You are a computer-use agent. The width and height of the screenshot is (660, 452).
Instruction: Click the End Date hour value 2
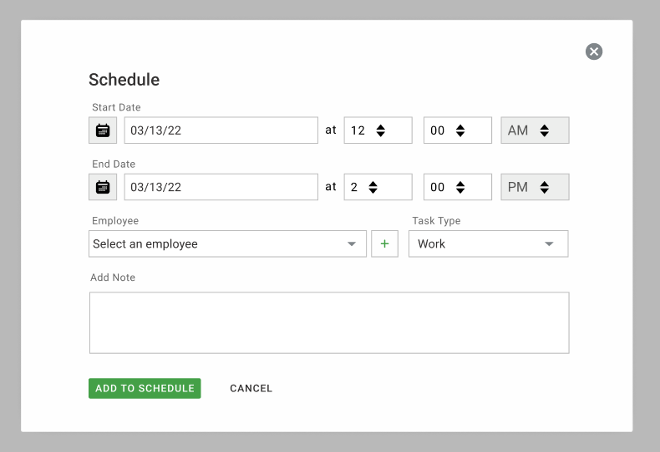354,187
